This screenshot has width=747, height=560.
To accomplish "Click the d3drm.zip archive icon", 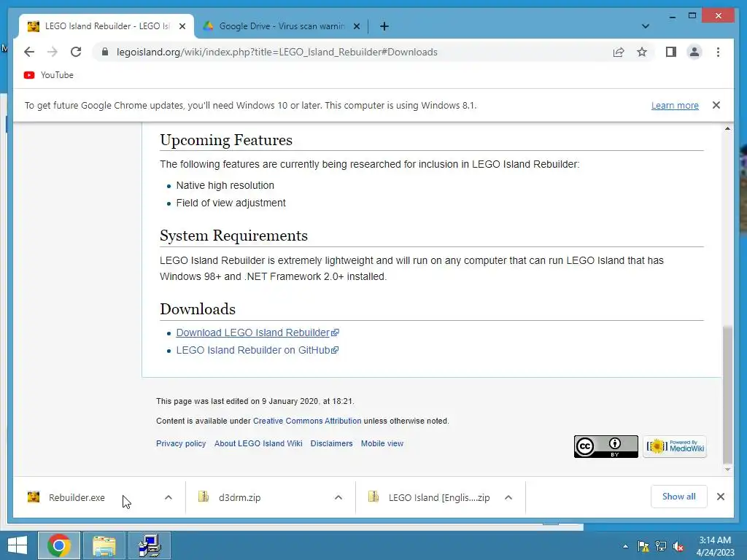I will (204, 497).
